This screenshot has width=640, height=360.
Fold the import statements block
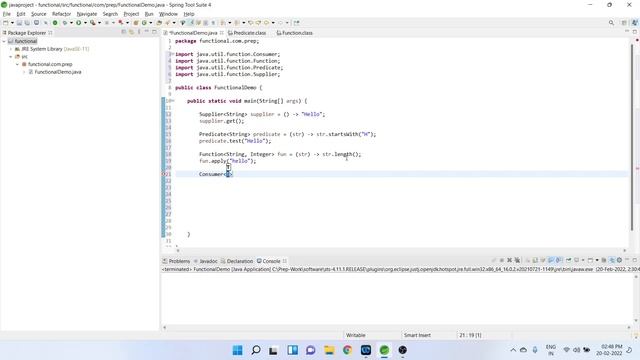tap(172, 54)
